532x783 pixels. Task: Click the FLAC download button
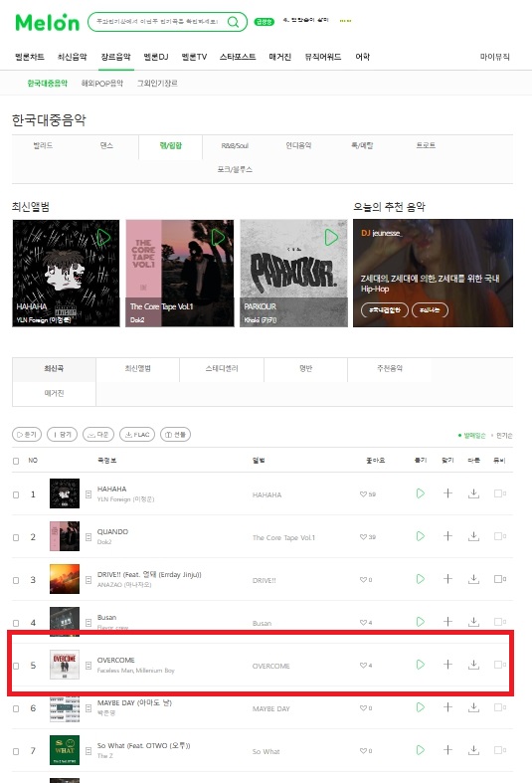137,435
